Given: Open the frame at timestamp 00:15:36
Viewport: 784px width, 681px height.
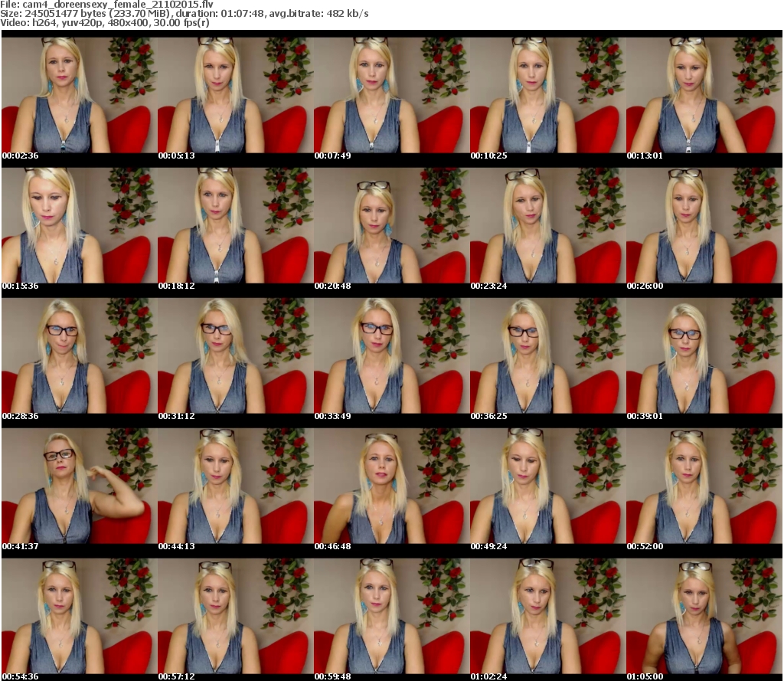Looking at the screenshot, I should [x=79, y=226].
